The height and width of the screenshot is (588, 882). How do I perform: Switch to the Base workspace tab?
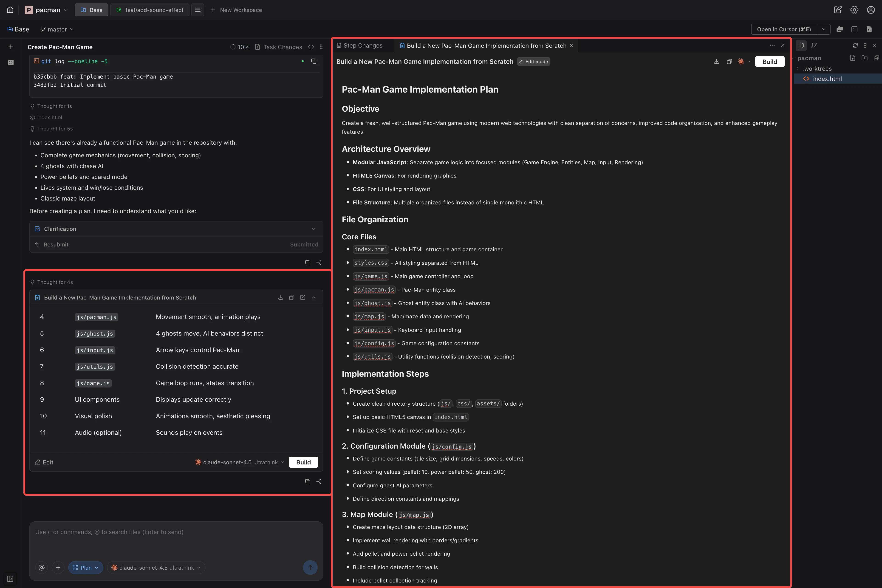click(91, 10)
